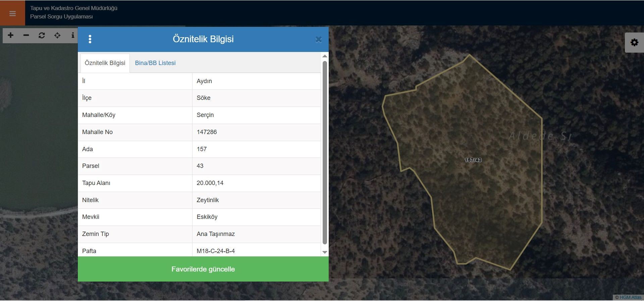
Task: Click the attribute panel scrollbar thumb
Action: pos(325,153)
